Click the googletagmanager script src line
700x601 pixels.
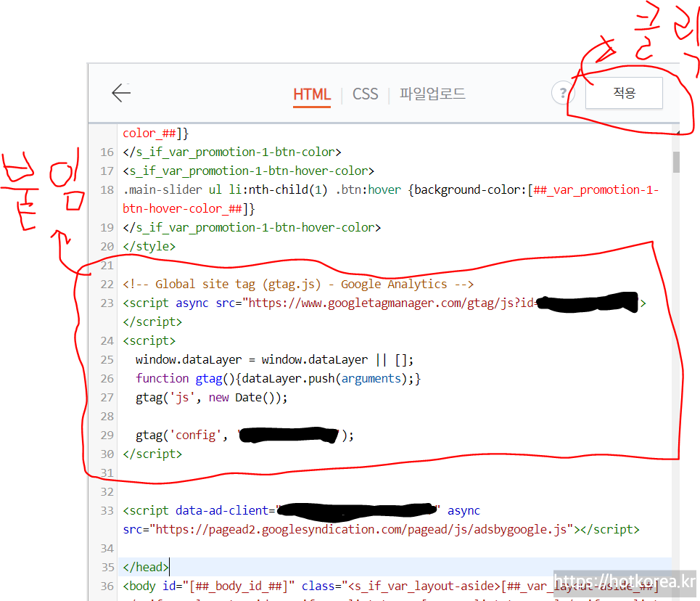pyautogui.click(x=384, y=303)
